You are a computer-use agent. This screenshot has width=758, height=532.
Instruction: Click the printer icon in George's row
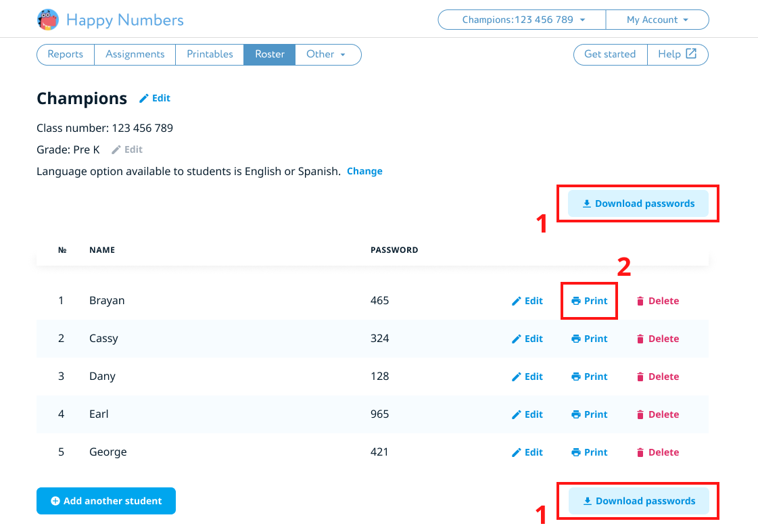(x=576, y=452)
